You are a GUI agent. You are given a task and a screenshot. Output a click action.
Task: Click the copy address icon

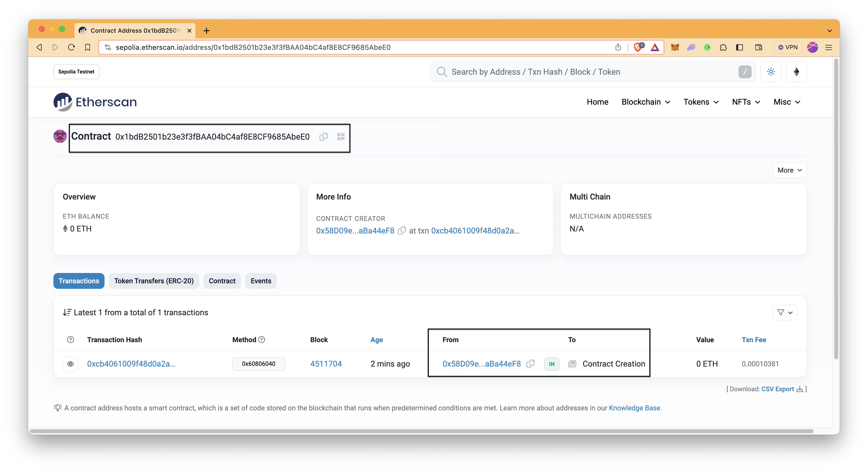pyautogui.click(x=324, y=137)
